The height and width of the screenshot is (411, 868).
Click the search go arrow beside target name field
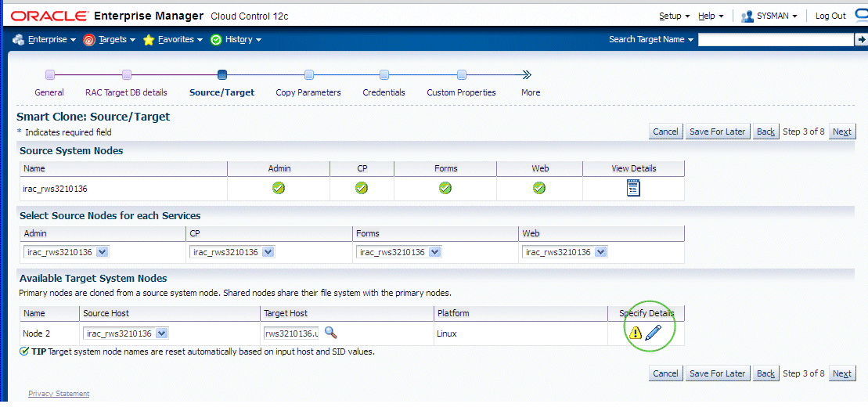861,39
